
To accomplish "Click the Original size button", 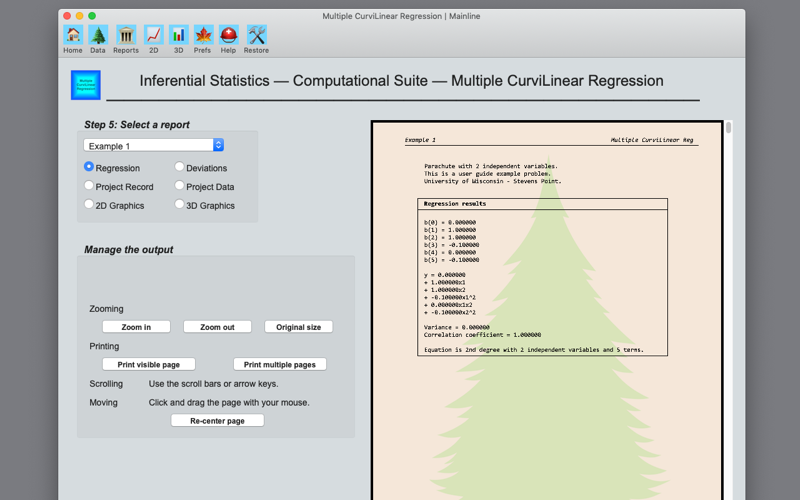I will pyautogui.click(x=298, y=327).
